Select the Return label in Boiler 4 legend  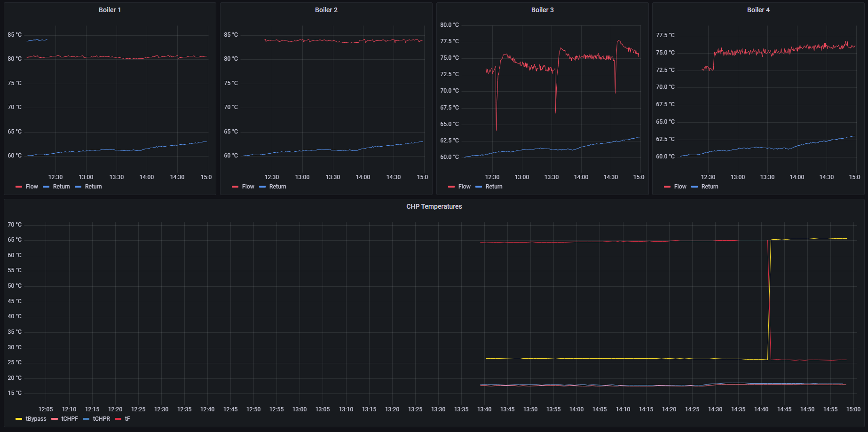tap(710, 187)
